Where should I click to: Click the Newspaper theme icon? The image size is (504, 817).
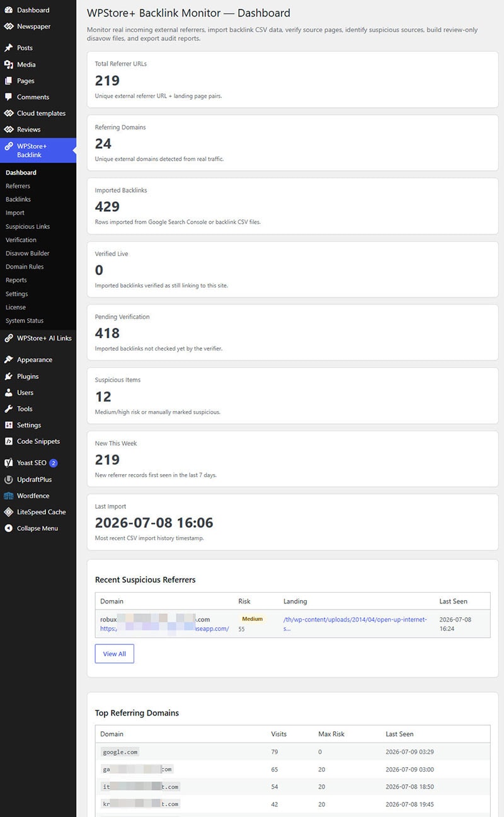pyautogui.click(x=8, y=26)
